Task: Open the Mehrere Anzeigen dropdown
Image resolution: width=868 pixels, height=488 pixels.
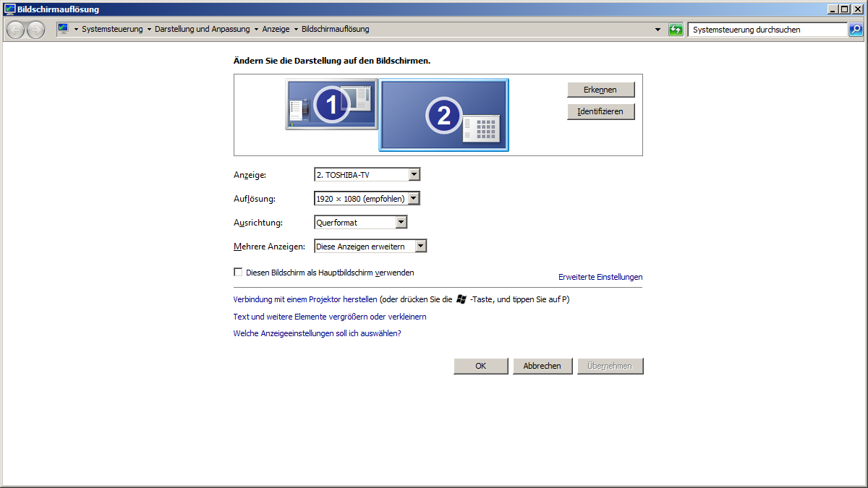Action: 370,247
